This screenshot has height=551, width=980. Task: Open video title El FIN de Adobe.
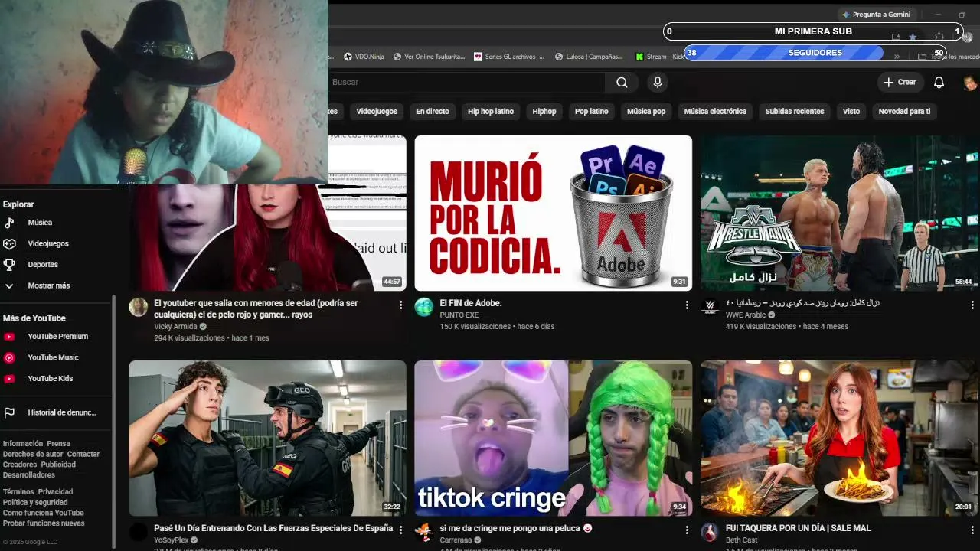pyautogui.click(x=471, y=303)
